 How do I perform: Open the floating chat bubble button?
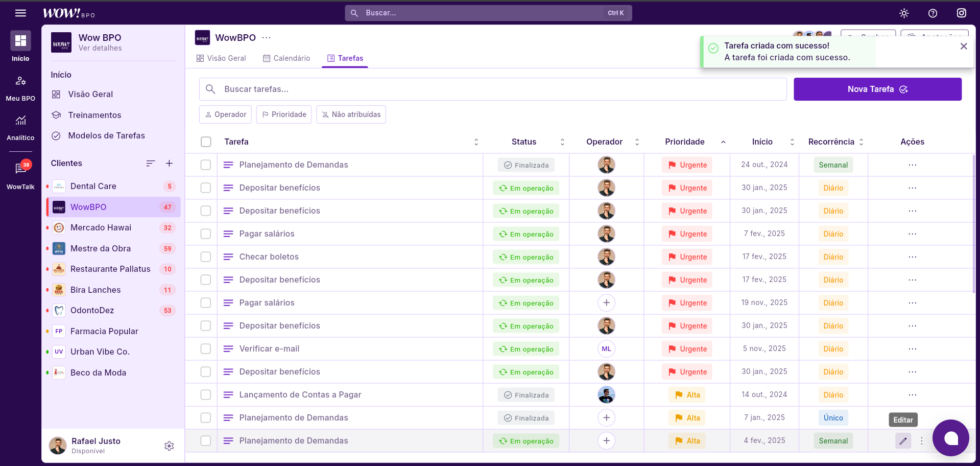tap(950, 438)
